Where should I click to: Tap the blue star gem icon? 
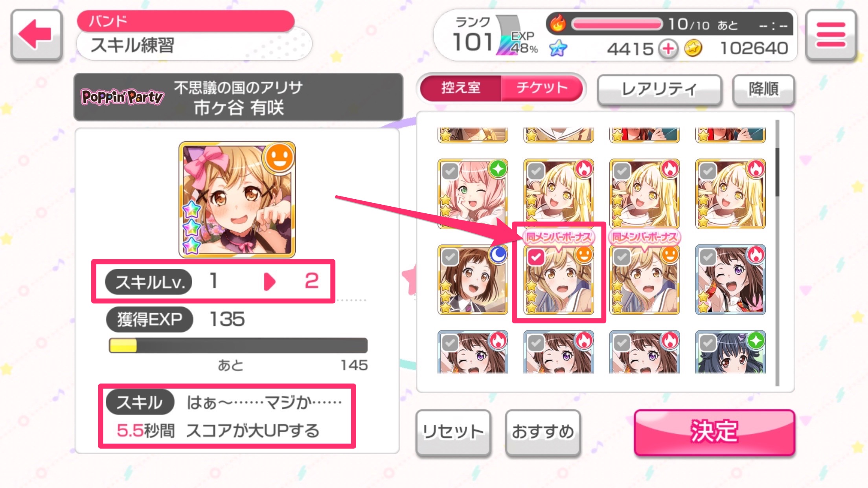[x=558, y=49]
